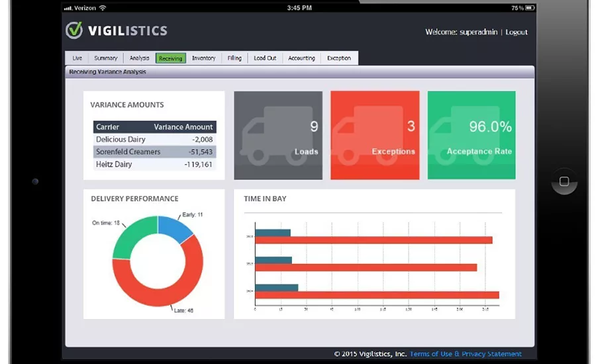Select the Receiving tab
This screenshot has width=596, height=364.
click(x=171, y=58)
